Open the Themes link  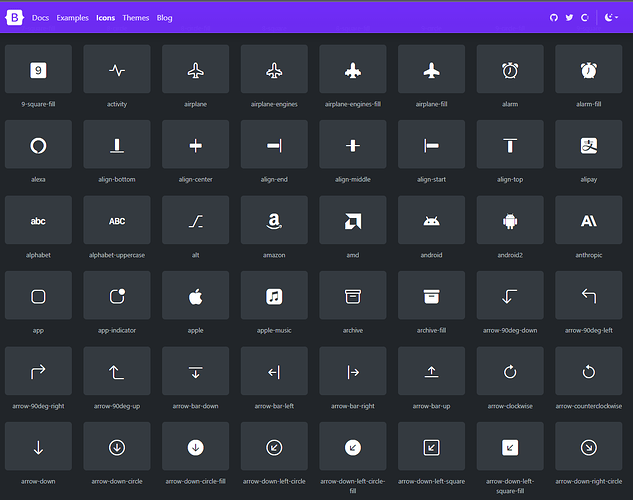(x=136, y=18)
